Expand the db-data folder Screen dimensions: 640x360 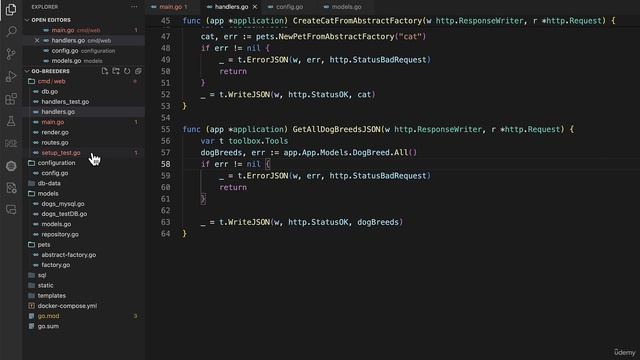tap(49, 183)
